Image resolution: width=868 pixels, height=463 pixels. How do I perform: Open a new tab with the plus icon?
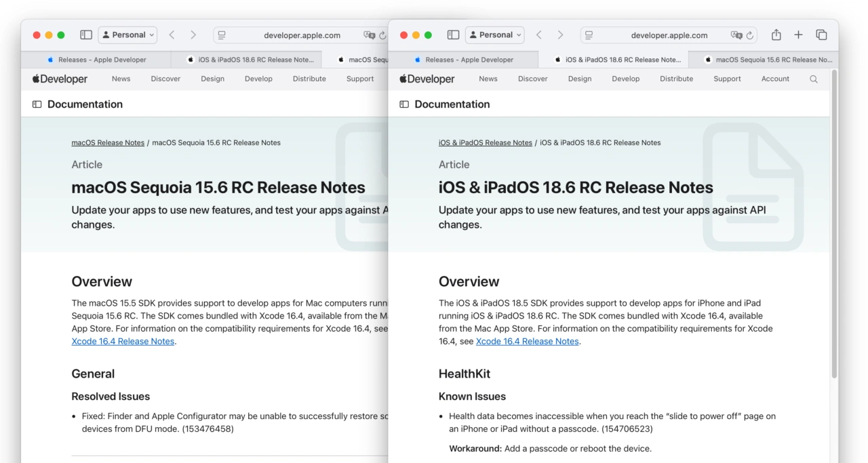[798, 35]
